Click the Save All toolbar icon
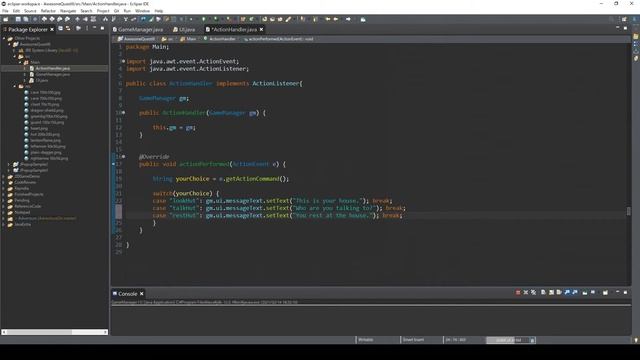 (26, 19)
